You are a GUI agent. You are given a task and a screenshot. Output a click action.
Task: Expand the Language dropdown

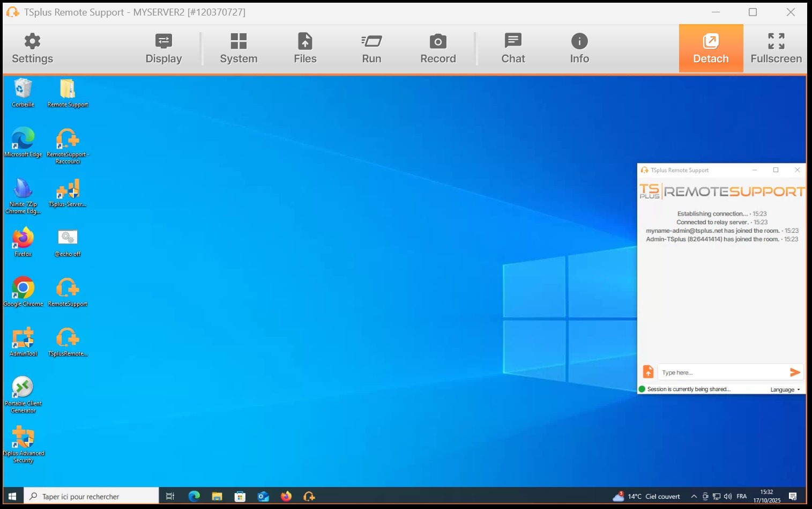click(x=785, y=389)
